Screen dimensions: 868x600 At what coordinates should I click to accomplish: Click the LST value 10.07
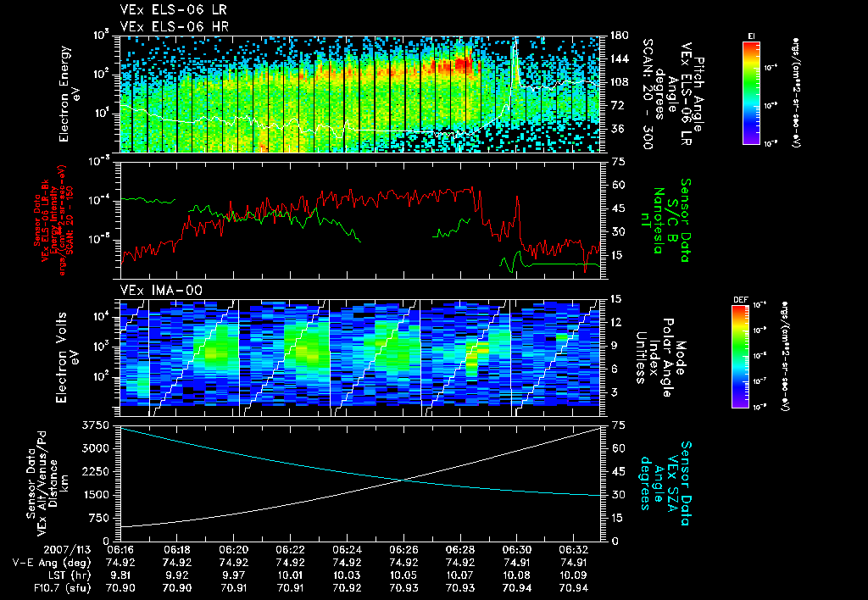[x=460, y=575]
